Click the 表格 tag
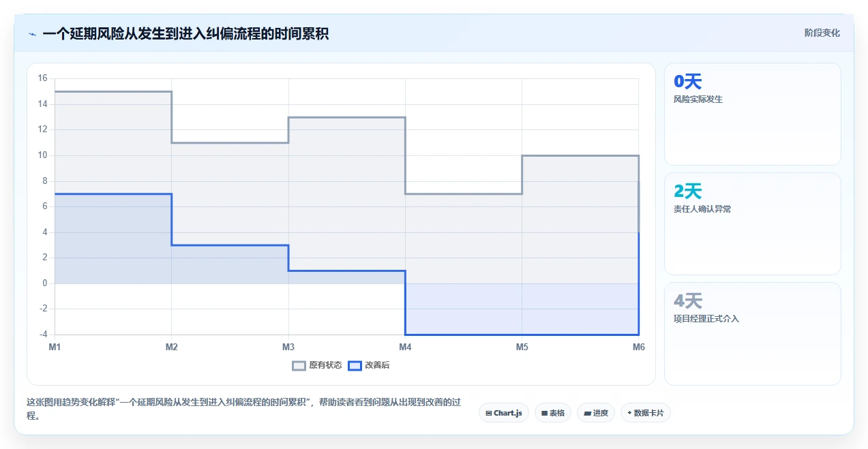This screenshot has width=868, height=449. pyautogui.click(x=553, y=413)
